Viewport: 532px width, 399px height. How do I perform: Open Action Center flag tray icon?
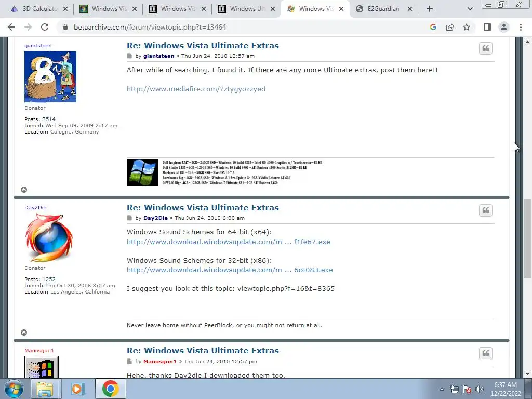click(x=467, y=389)
